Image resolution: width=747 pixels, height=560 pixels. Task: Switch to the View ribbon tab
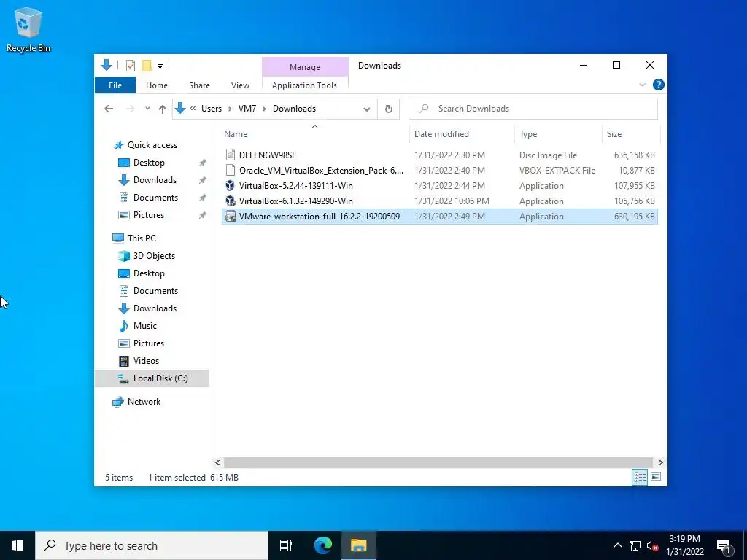coord(240,85)
